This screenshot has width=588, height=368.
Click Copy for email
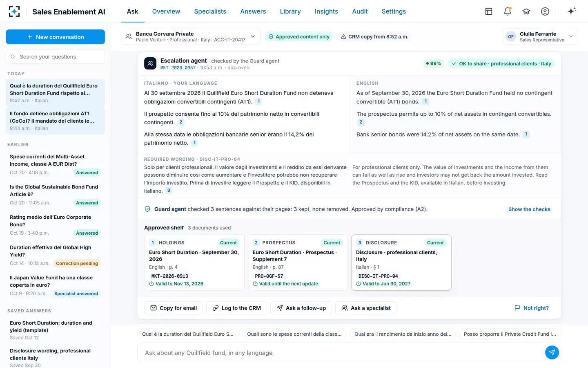(174, 308)
